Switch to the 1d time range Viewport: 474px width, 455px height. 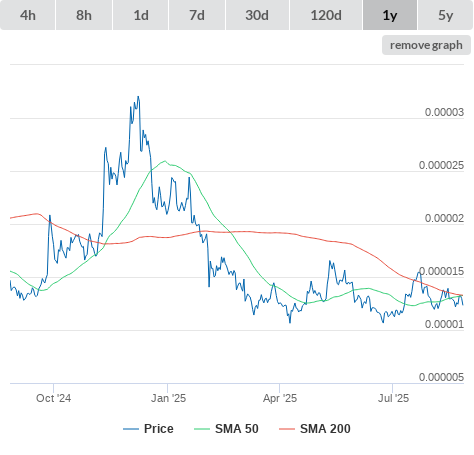(141, 15)
